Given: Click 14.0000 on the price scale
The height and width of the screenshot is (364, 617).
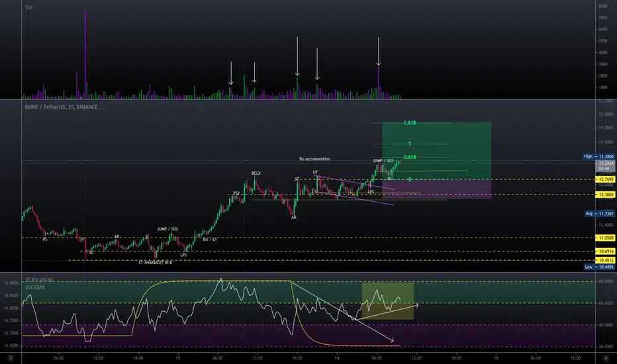Looking at the screenshot, I should click(606, 142).
